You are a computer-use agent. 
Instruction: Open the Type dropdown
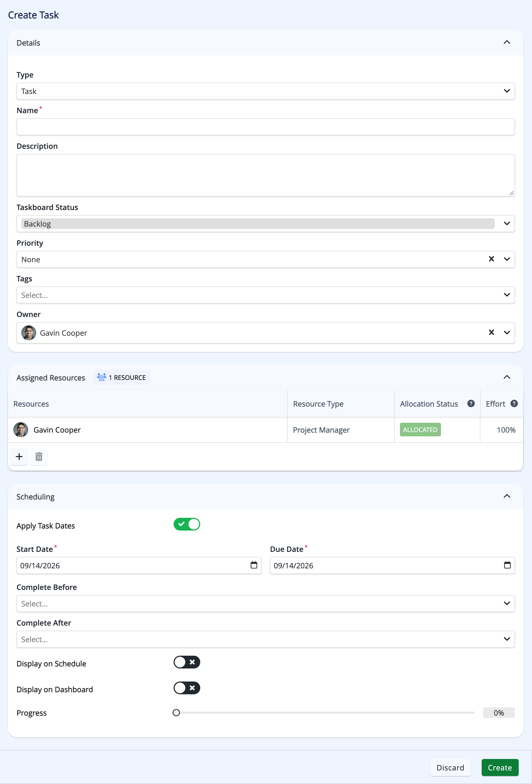tap(265, 91)
